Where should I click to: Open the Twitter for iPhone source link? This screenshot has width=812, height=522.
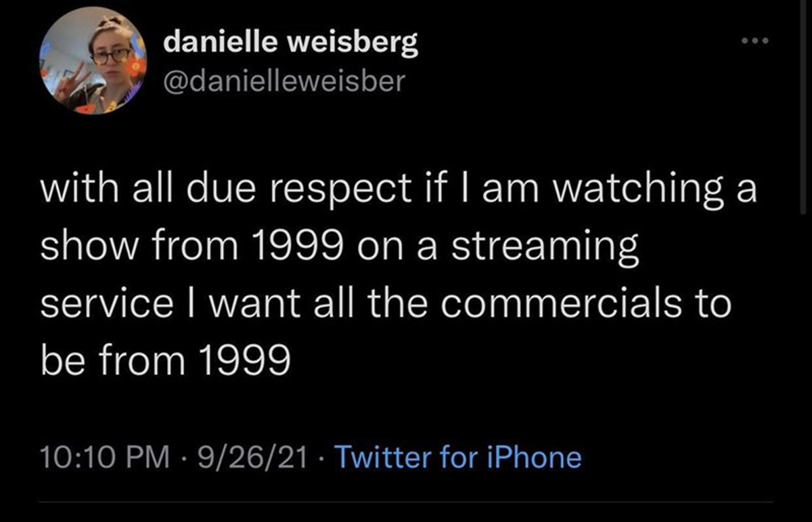click(458, 458)
